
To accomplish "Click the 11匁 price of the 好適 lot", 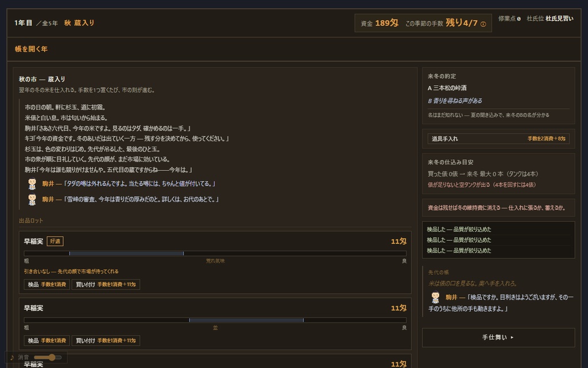I will [399, 241].
